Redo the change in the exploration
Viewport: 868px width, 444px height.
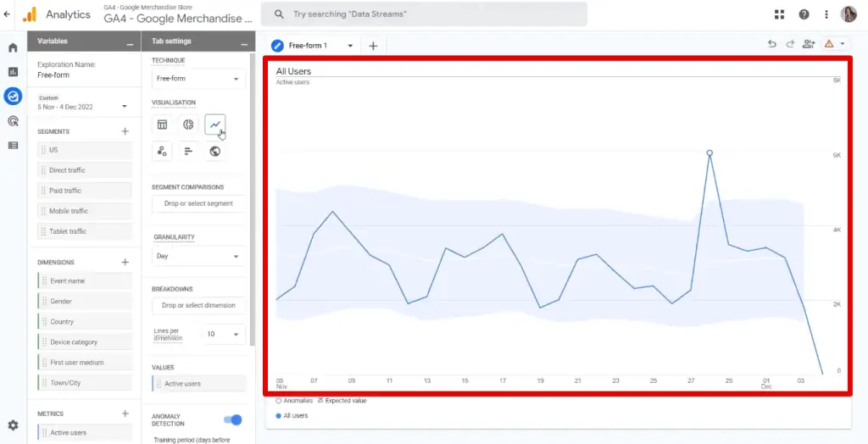(790, 44)
